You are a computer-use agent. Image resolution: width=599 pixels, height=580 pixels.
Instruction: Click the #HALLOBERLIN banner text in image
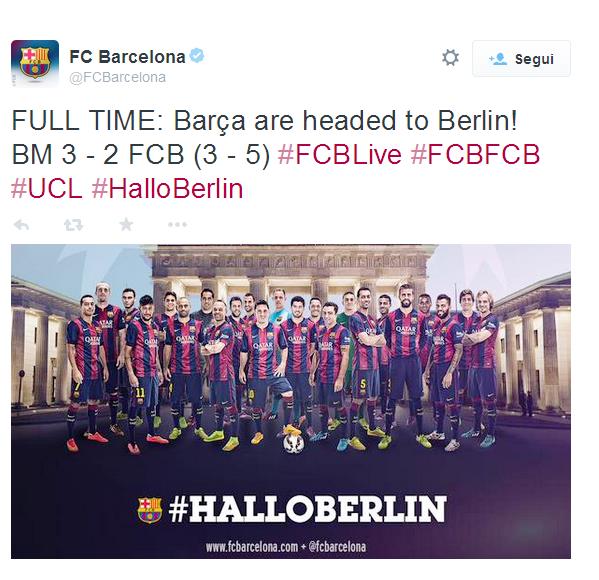point(307,510)
